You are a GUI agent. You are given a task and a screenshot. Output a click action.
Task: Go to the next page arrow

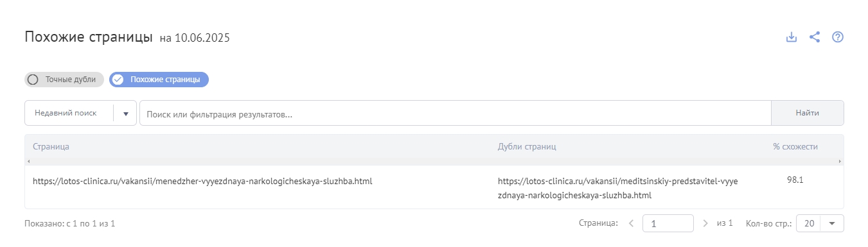click(705, 223)
